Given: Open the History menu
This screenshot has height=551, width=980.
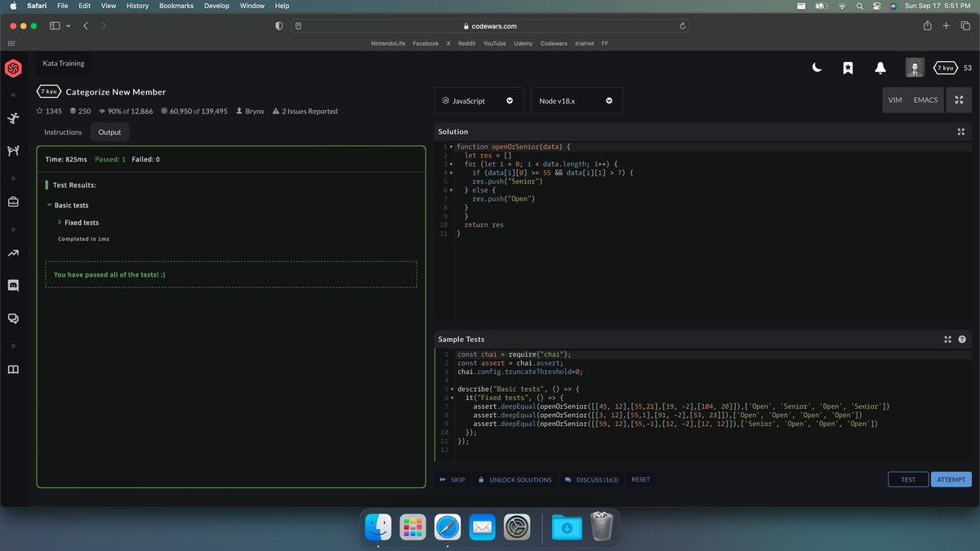Looking at the screenshot, I should coord(138,6).
